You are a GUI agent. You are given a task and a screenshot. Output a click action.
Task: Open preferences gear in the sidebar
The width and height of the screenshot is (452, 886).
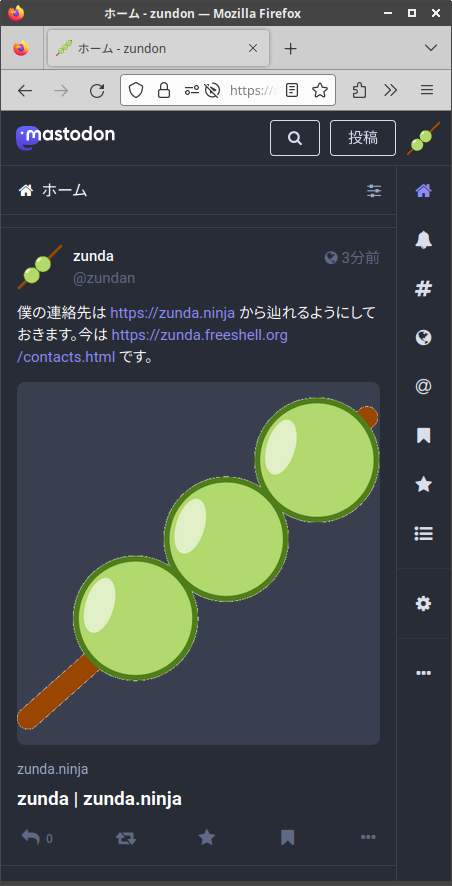pos(424,604)
